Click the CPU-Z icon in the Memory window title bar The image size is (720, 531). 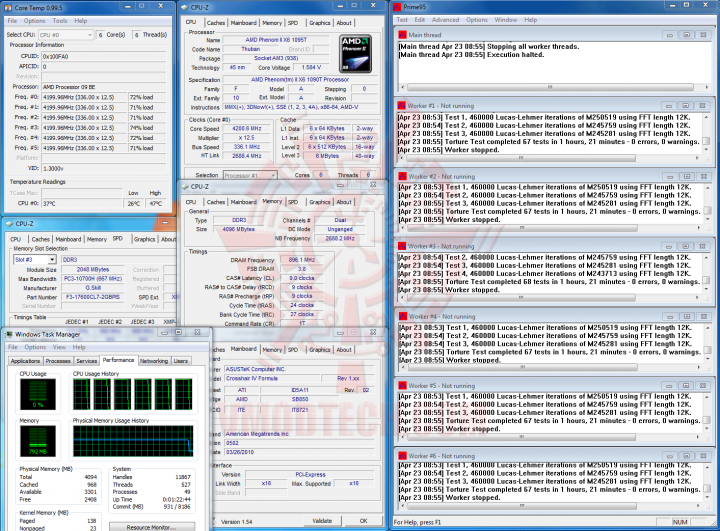pyautogui.click(x=185, y=186)
